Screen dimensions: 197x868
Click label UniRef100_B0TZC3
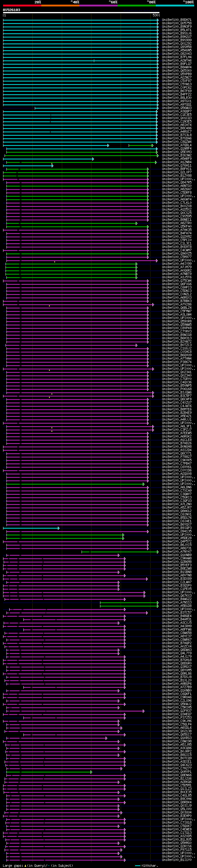[x=177, y=345]
